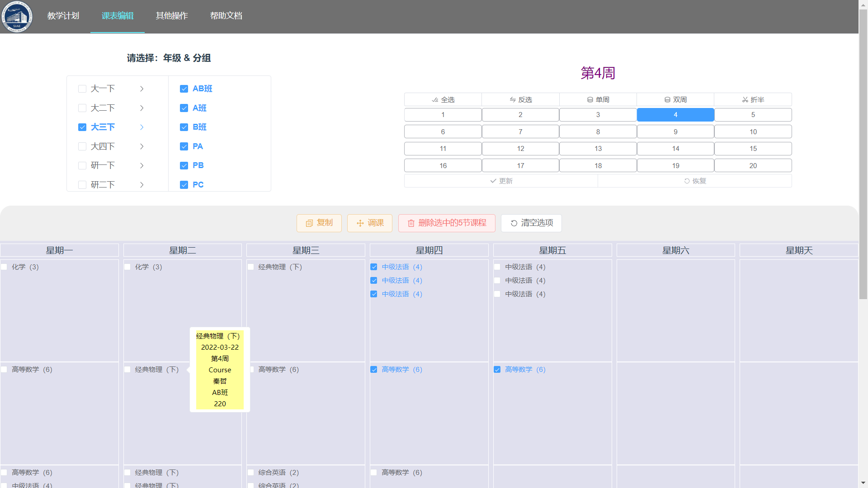Uncheck the B班 group checkbox

[x=184, y=127]
